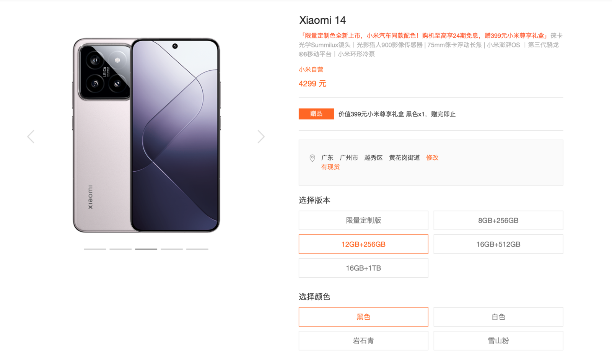Image resolution: width=612 pixels, height=364 pixels.
Task: Select 白色 color option
Action: pyautogui.click(x=498, y=317)
